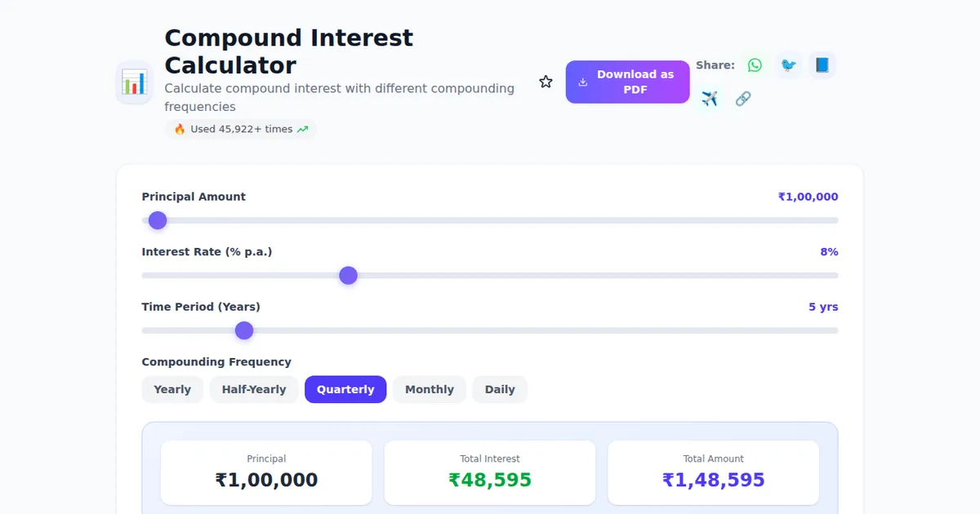Select Half-Yearly compounding frequency
This screenshot has height=514, width=980.
click(x=254, y=389)
